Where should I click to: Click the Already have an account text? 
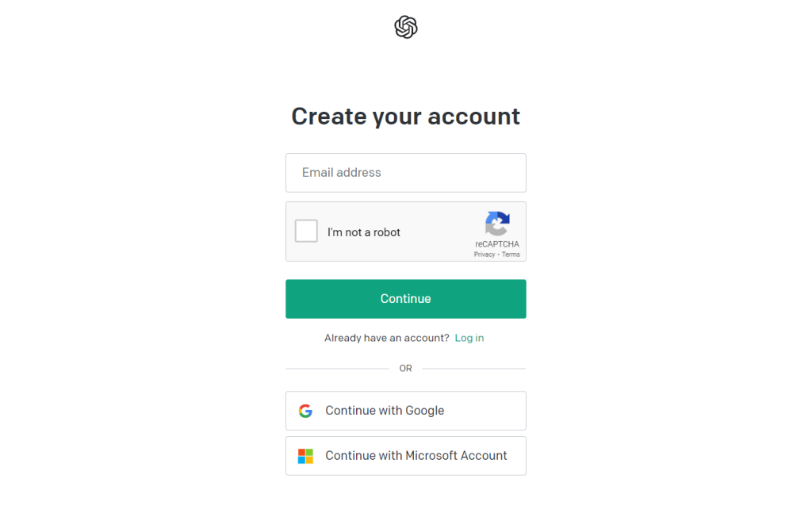(387, 338)
